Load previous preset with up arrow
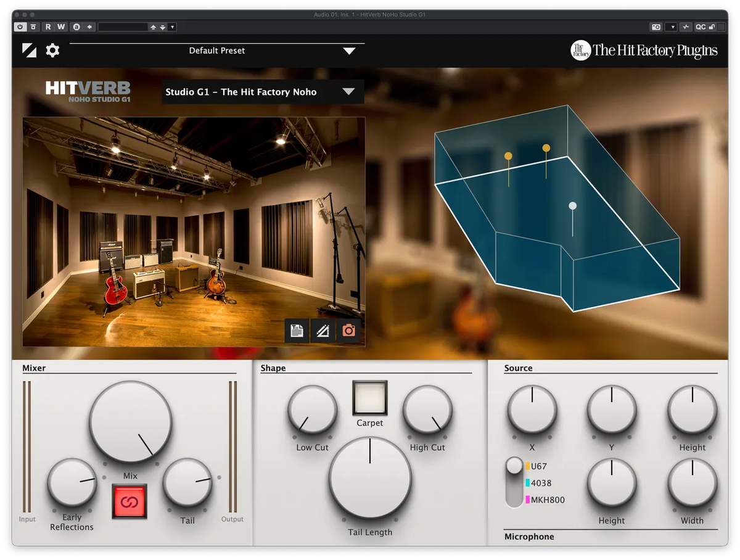 pyautogui.click(x=153, y=27)
